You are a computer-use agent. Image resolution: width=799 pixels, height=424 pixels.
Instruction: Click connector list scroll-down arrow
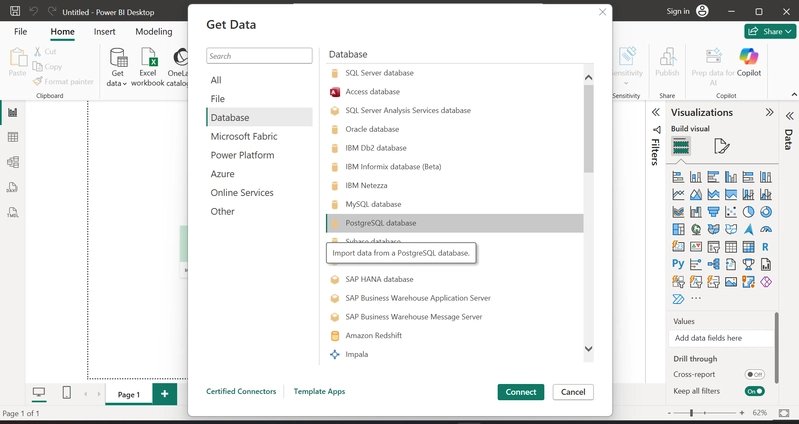click(x=589, y=349)
